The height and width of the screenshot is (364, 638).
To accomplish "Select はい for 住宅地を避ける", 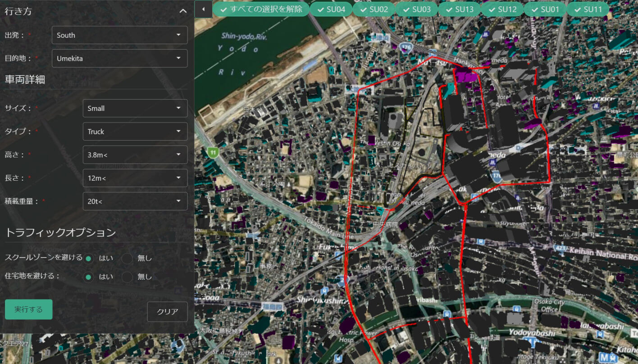I will (x=89, y=277).
